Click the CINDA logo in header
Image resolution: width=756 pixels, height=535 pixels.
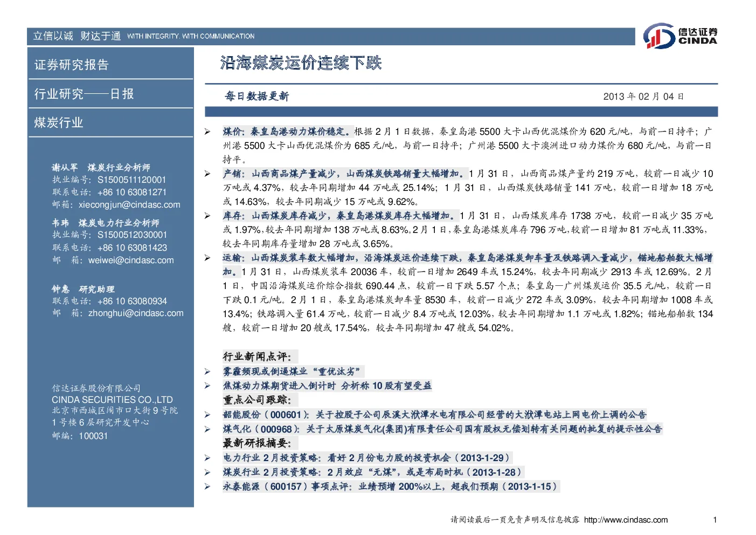680,36
